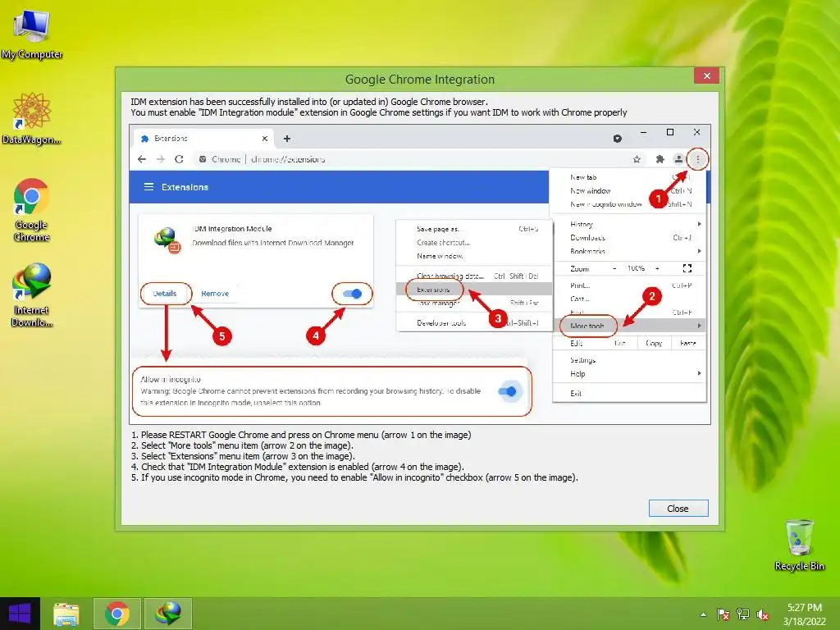Viewport: 840px width, 630px height.
Task: Click the profile avatar icon in the pictured Chrome
Action: (x=678, y=159)
